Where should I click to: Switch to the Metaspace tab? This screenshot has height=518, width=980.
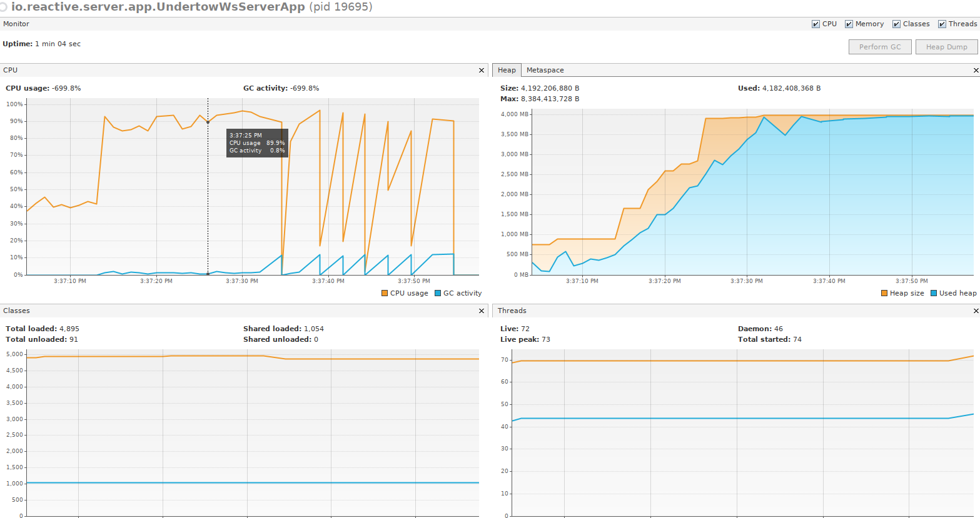click(545, 70)
